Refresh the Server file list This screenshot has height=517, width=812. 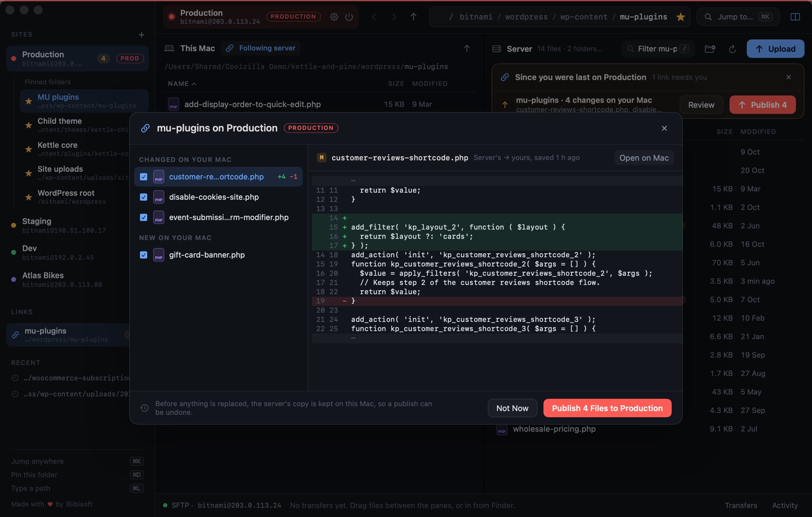pos(732,49)
